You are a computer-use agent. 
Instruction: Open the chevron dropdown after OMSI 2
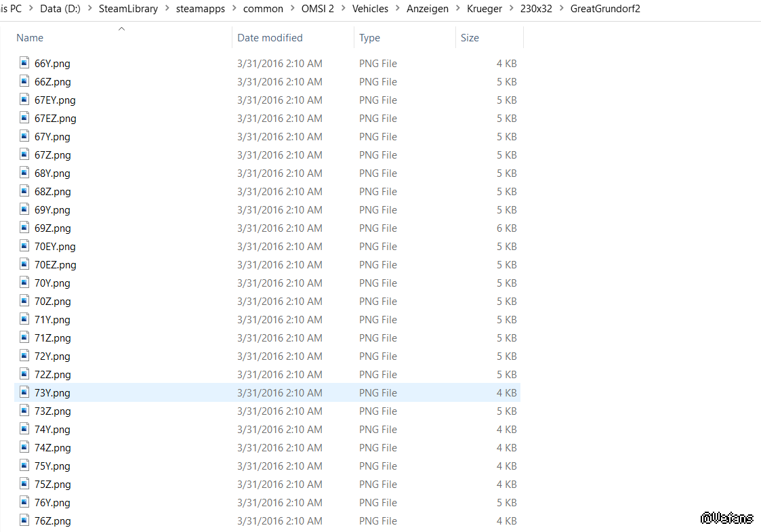[x=343, y=9]
